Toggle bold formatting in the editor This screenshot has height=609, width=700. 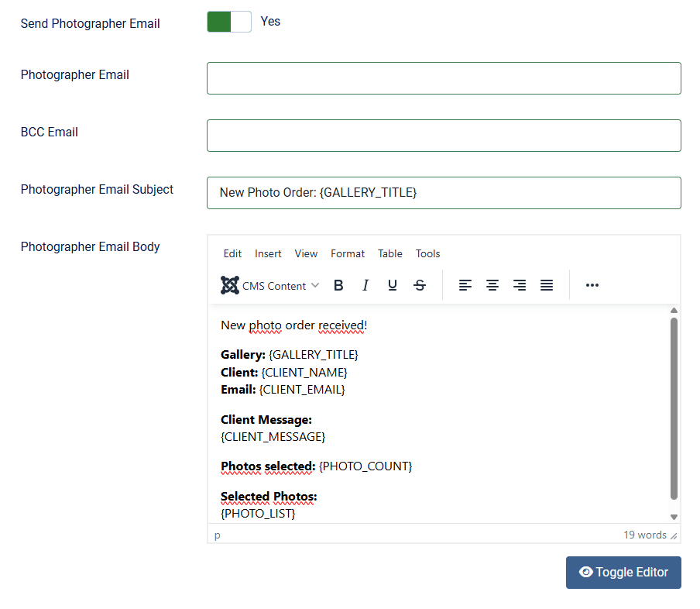click(x=338, y=285)
